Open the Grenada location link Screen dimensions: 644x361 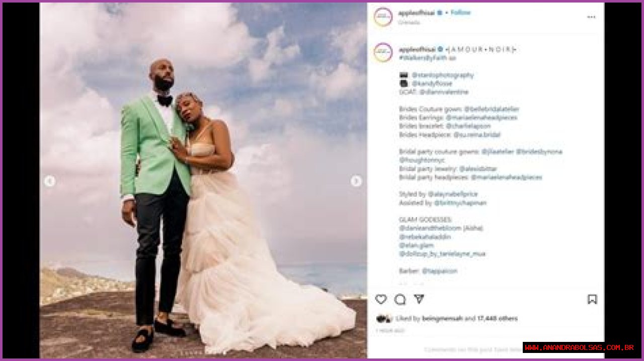(x=409, y=23)
